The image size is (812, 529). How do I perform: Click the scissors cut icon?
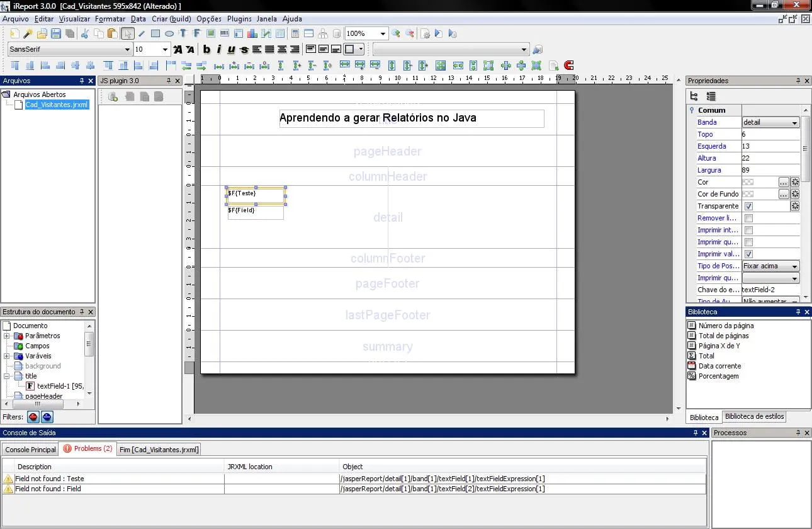pyautogui.click(x=85, y=33)
